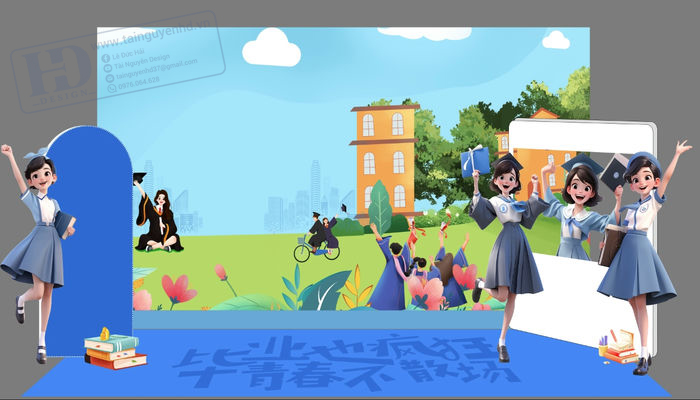Select the open book with pencil cup at right
The width and height of the screenshot is (700, 400).
pyautogui.click(x=618, y=347)
